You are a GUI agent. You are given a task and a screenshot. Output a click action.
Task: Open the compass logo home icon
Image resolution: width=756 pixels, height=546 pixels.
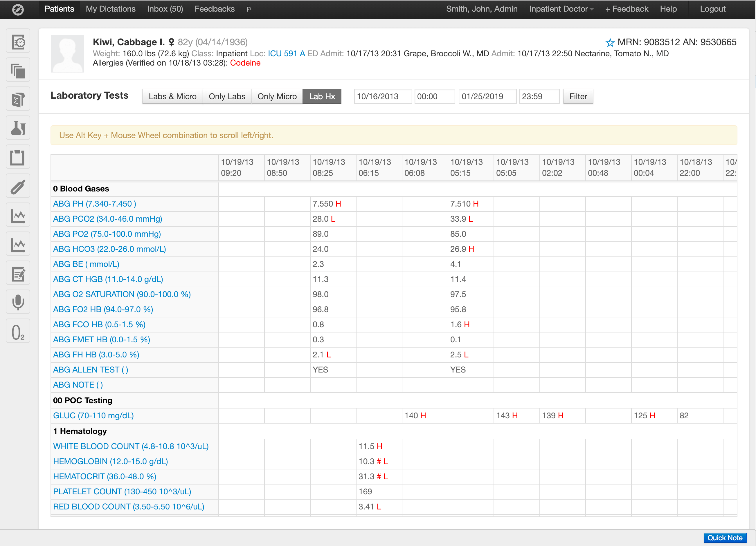point(18,9)
